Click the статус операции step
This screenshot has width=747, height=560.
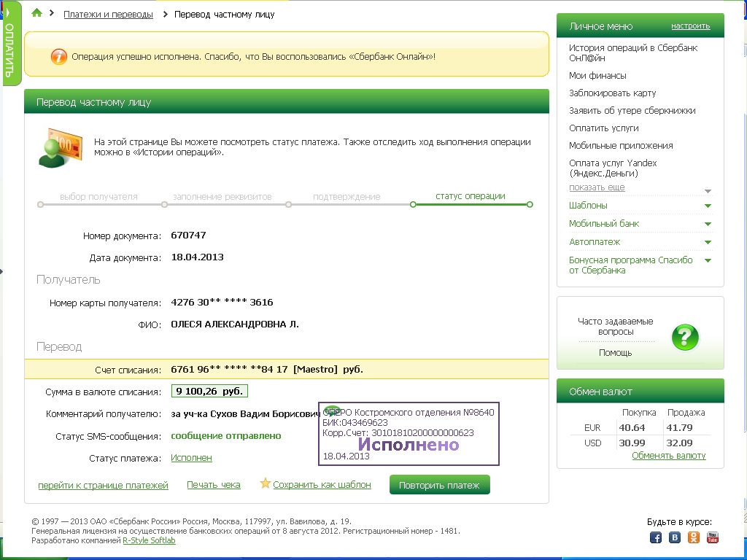point(471,196)
